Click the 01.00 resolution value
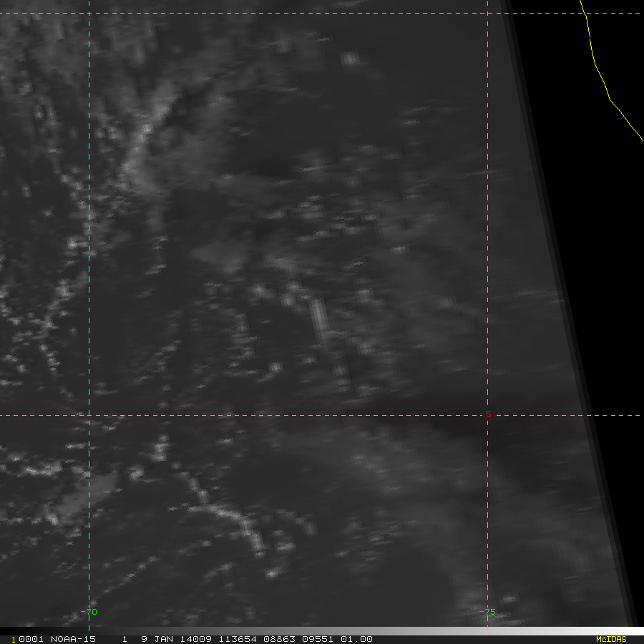 click(356, 639)
